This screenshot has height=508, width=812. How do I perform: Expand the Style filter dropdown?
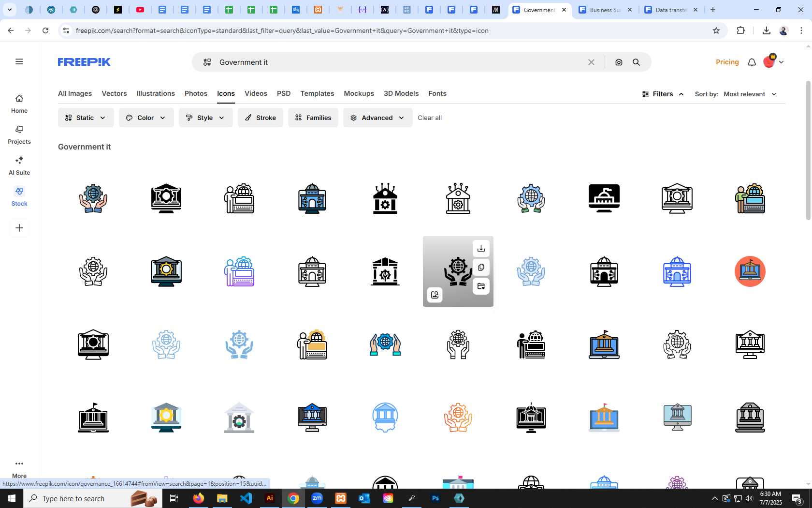(206, 118)
